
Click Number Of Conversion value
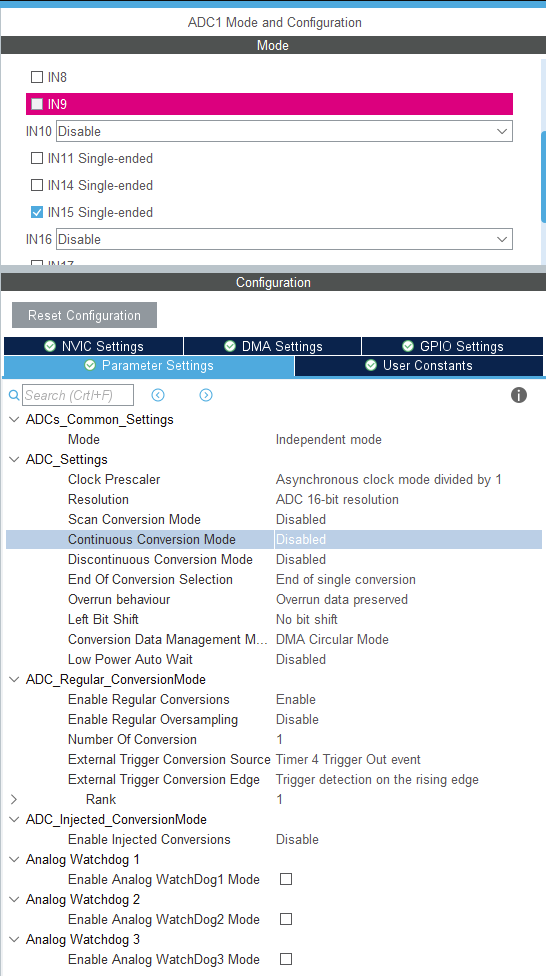[280, 739]
